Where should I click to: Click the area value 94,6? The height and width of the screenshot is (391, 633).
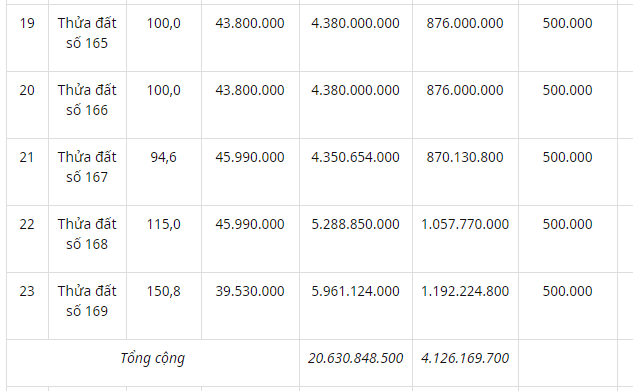click(x=163, y=157)
